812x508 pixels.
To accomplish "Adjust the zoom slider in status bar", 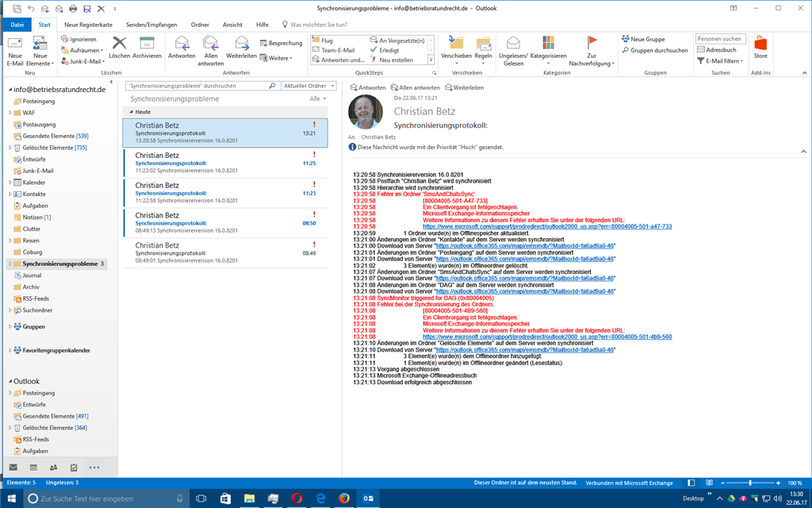I will (750, 483).
